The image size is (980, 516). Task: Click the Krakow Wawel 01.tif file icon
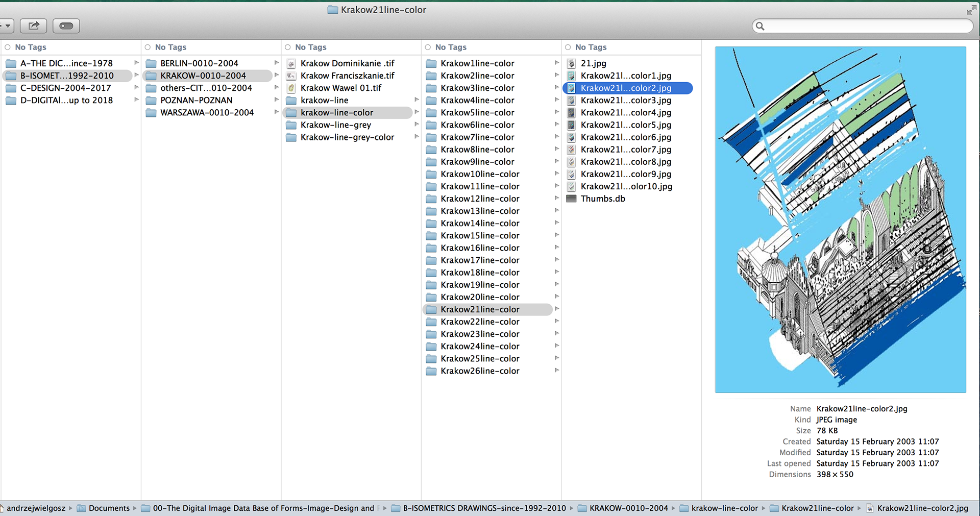(x=291, y=88)
